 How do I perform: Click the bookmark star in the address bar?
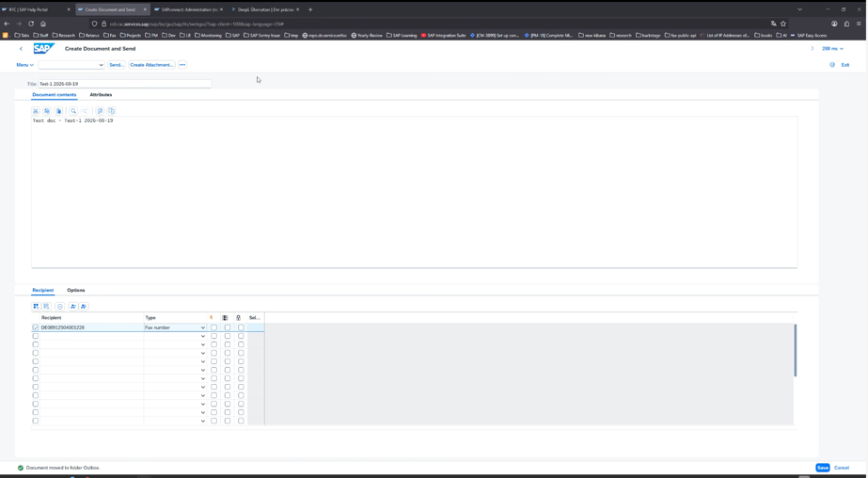(x=783, y=24)
